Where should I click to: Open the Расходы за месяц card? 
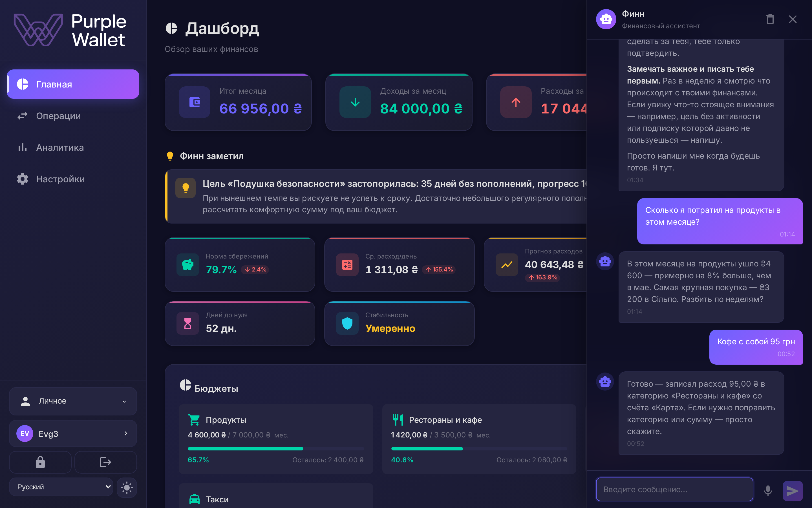click(536, 102)
